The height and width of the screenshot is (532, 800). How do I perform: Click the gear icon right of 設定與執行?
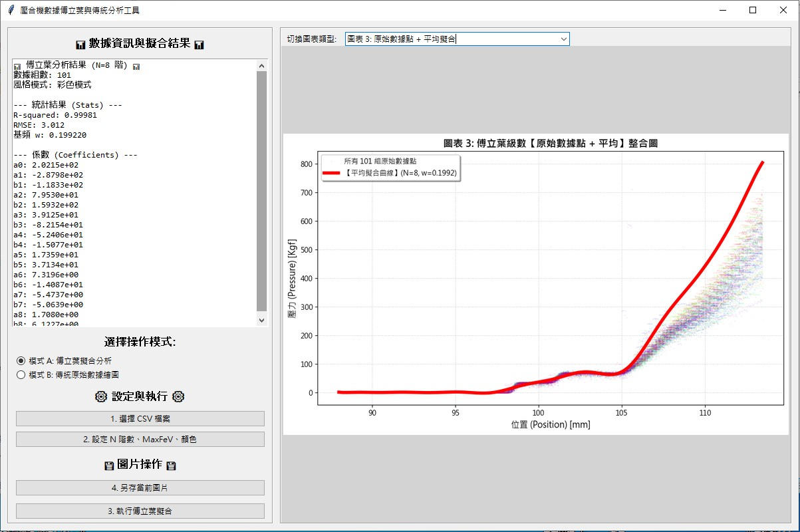(178, 397)
